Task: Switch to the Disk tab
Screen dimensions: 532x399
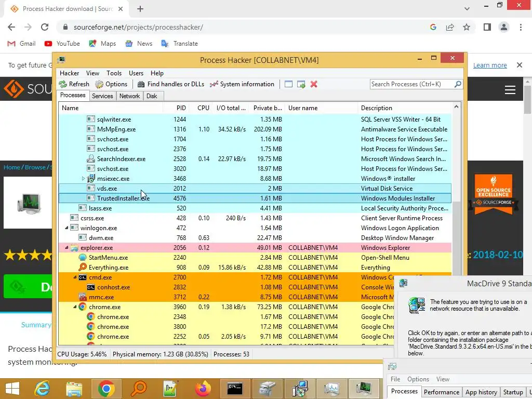Action: [x=152, y=96]
